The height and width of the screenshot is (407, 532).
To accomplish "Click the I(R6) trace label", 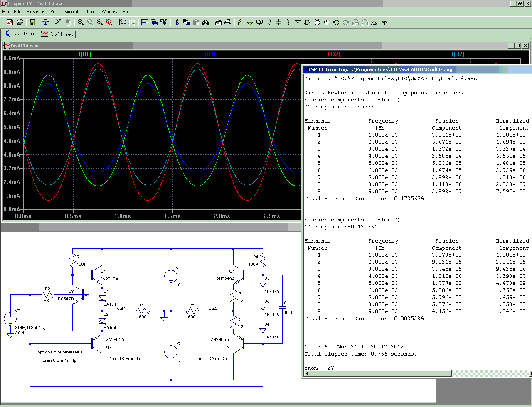I will pos(85,54).
